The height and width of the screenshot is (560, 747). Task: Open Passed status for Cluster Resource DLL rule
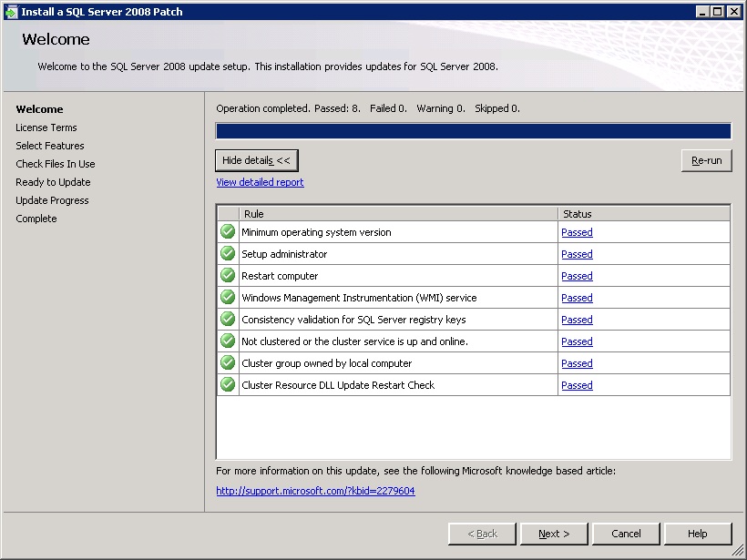(577, 386)
